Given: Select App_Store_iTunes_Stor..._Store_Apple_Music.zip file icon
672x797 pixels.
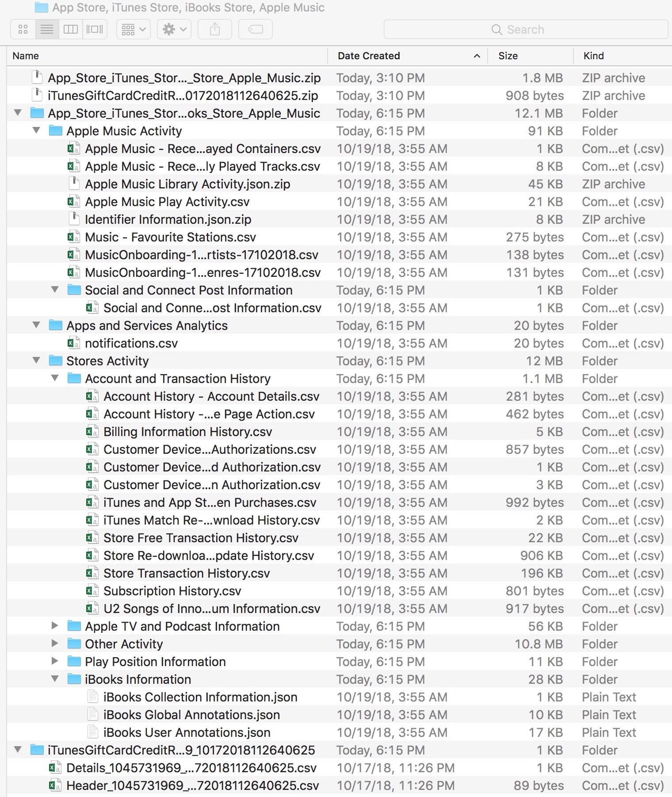Looking at the screenshot, I should tap(37, 77).
